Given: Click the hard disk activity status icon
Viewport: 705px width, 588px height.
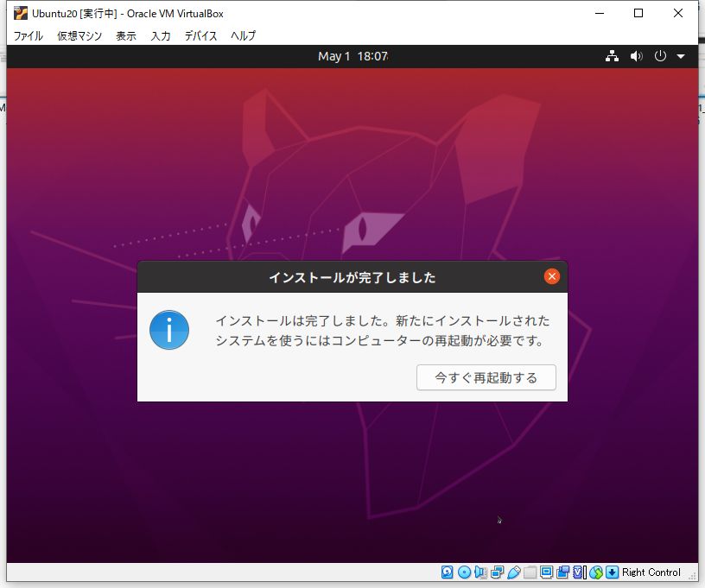Looking at the screenshot, I should [x=447, y=572].
